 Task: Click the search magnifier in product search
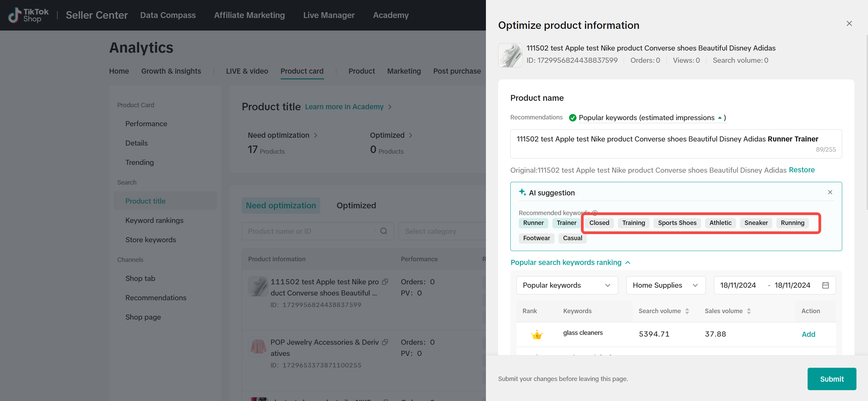tap(384, 231)
